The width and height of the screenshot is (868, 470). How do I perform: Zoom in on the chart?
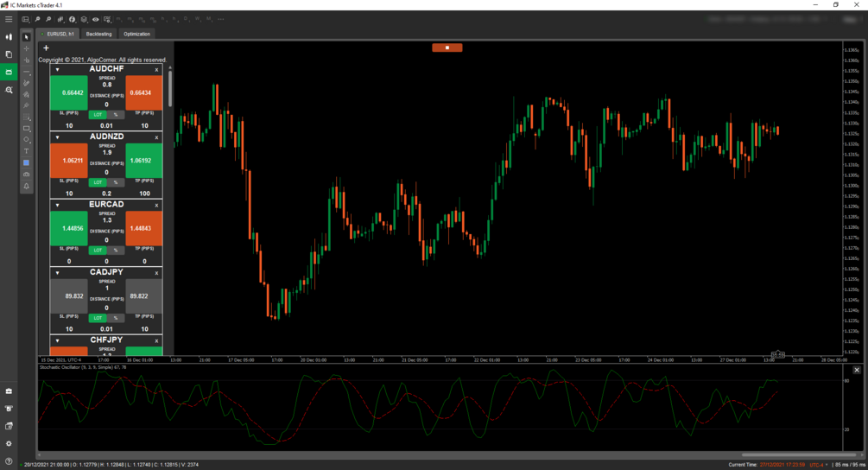[x=37, y=19]
